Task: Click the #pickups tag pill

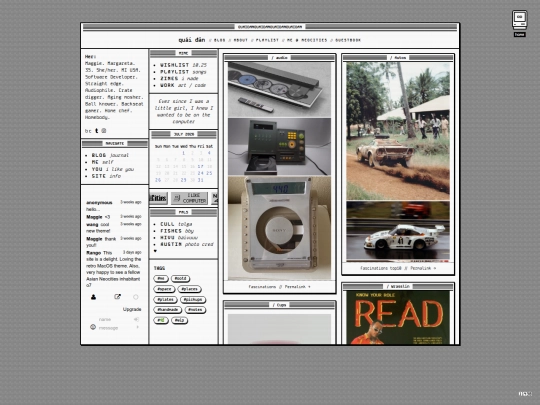Action: 193,300
